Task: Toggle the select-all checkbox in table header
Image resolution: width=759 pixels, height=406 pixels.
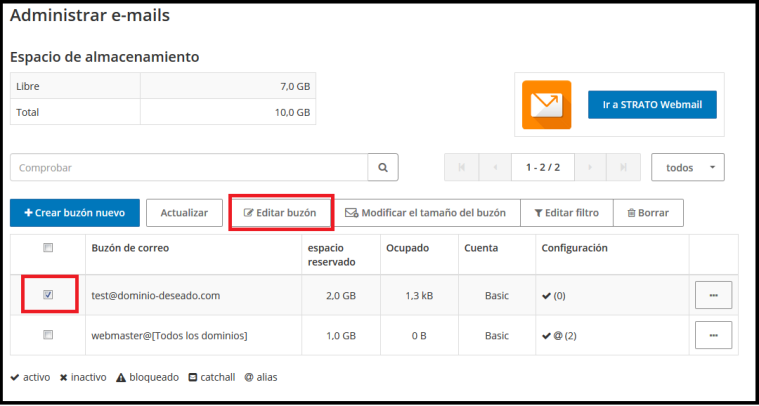Action: click(x=48, y=248)
